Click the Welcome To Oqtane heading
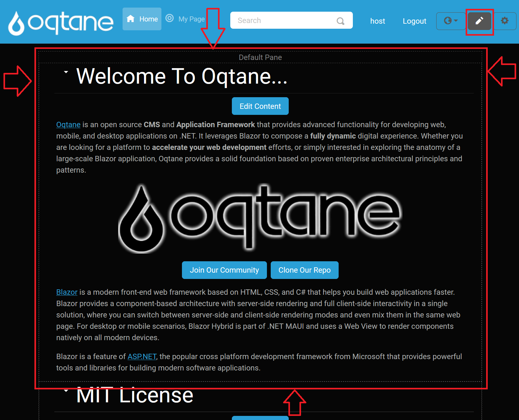 [x=182, y=76]
